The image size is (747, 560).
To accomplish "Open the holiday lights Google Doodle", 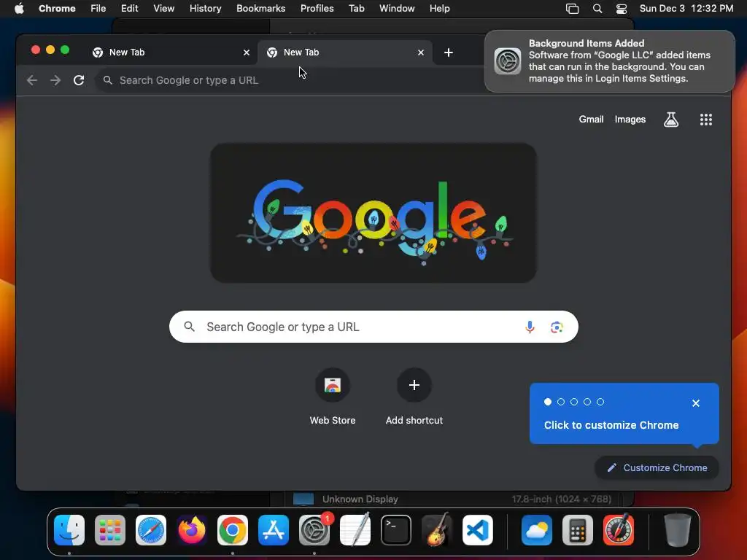I will click(x=373, y=213).
